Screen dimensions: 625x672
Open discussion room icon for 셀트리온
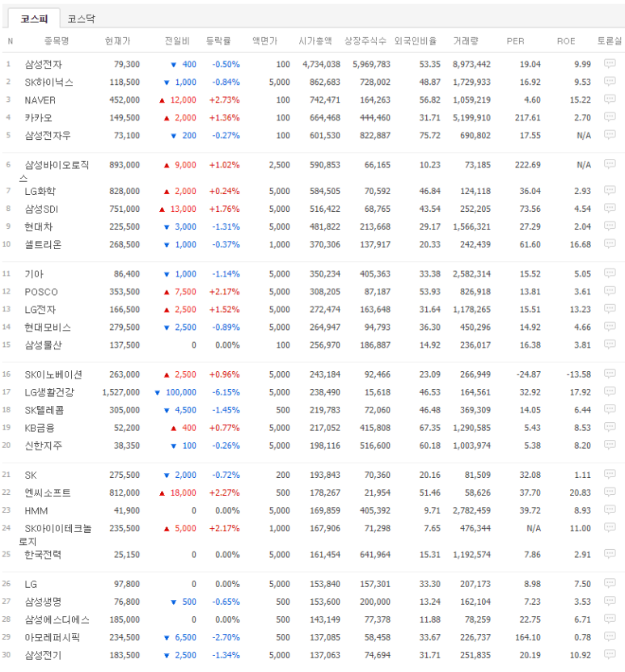(x=609, y=244)
